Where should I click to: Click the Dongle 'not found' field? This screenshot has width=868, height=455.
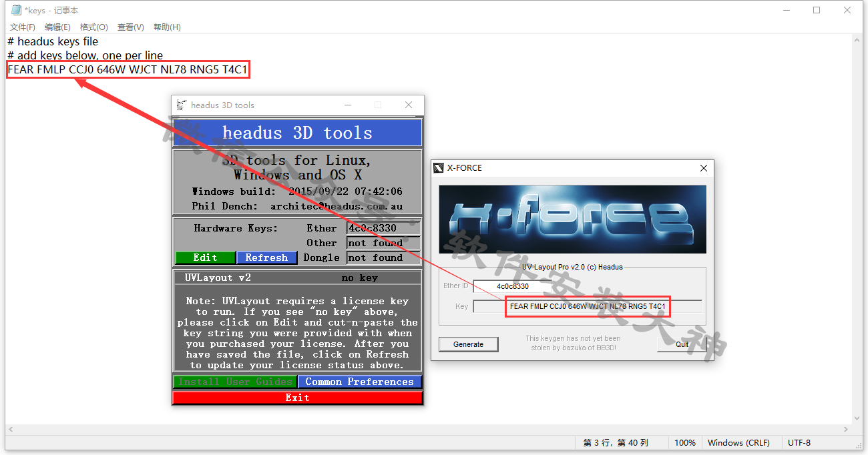click(383, 258)
